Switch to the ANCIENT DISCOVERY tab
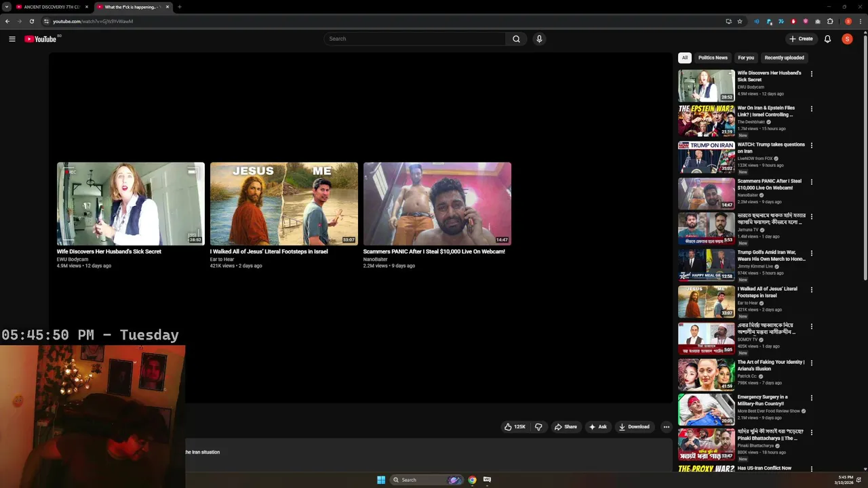This screenshot has height=488, width=868. coord(50,7)
